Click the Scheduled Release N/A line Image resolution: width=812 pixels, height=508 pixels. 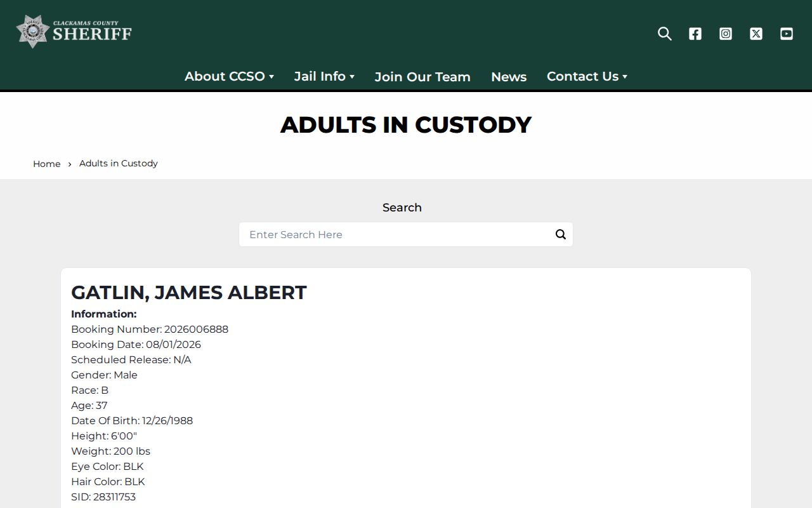pyautogui.click(x=131, y=359)
